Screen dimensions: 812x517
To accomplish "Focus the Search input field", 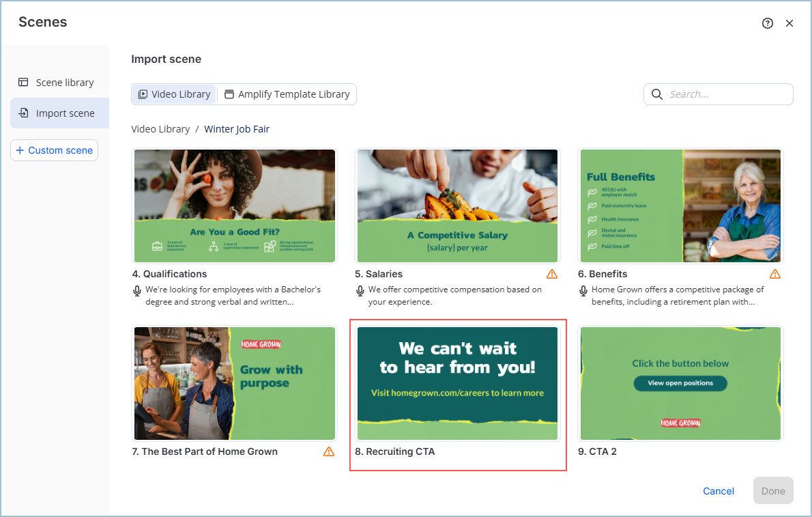I will click(x=727, y=94).
